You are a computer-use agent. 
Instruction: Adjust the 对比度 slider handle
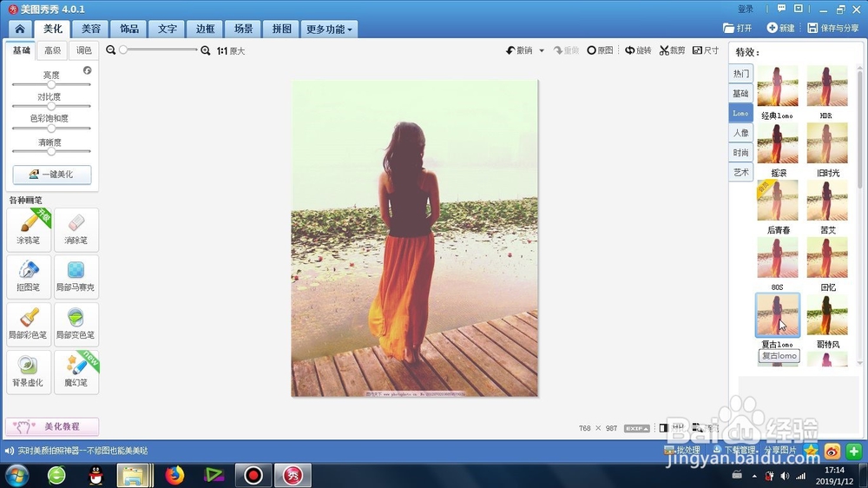click(51, 106)
